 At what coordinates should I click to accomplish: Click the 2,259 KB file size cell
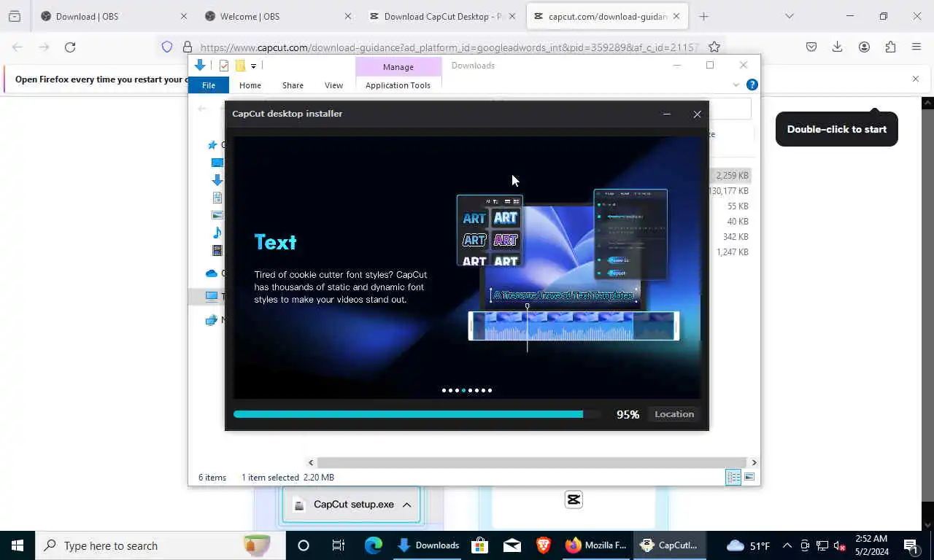(x=732, y=176)
